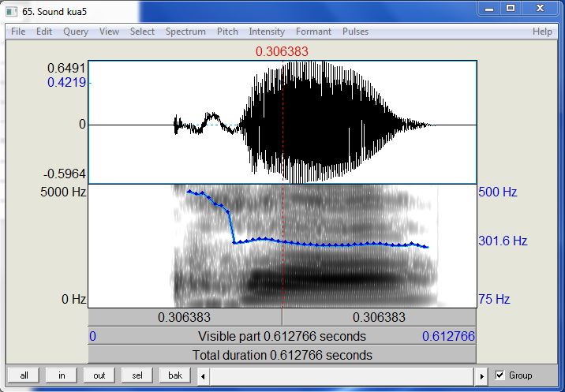Open the Intensity menu
This screenshot has width=565, height=392.
[267, 32]
